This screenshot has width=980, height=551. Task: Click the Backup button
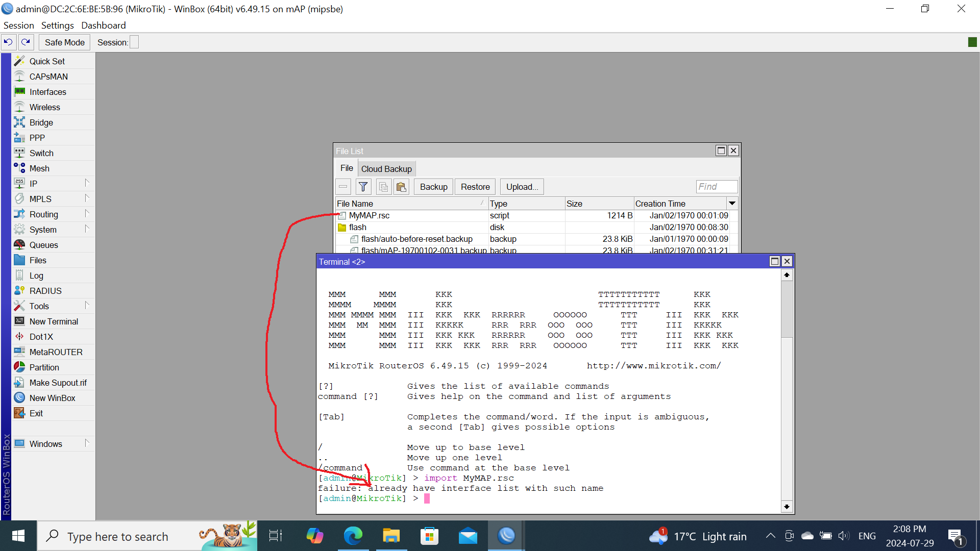[x=433, y=187]
